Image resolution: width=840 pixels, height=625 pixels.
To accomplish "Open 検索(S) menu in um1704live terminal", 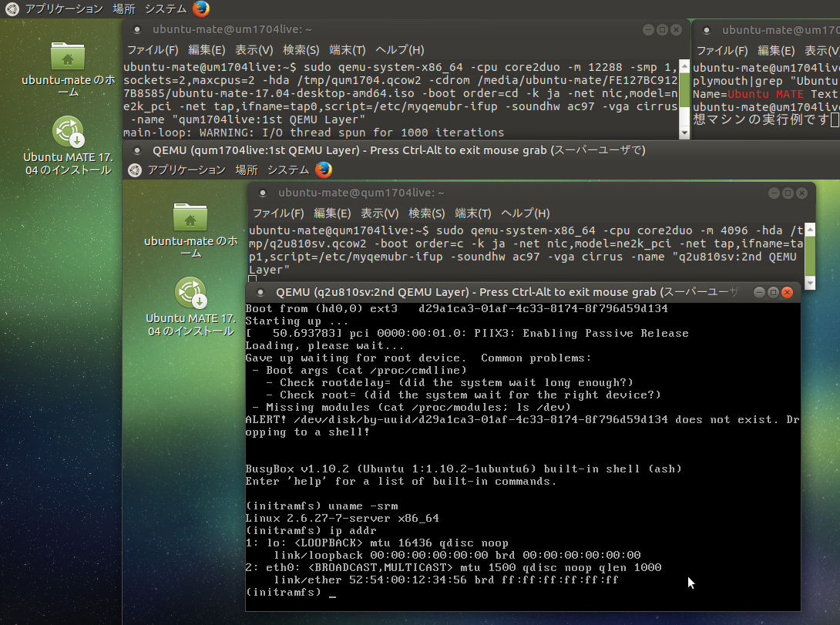I will [301, 50].
